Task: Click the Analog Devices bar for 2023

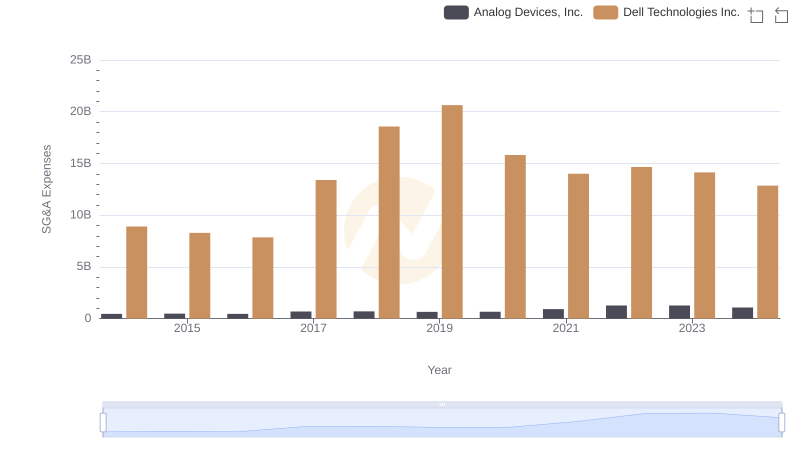Action: click(680, 312)
